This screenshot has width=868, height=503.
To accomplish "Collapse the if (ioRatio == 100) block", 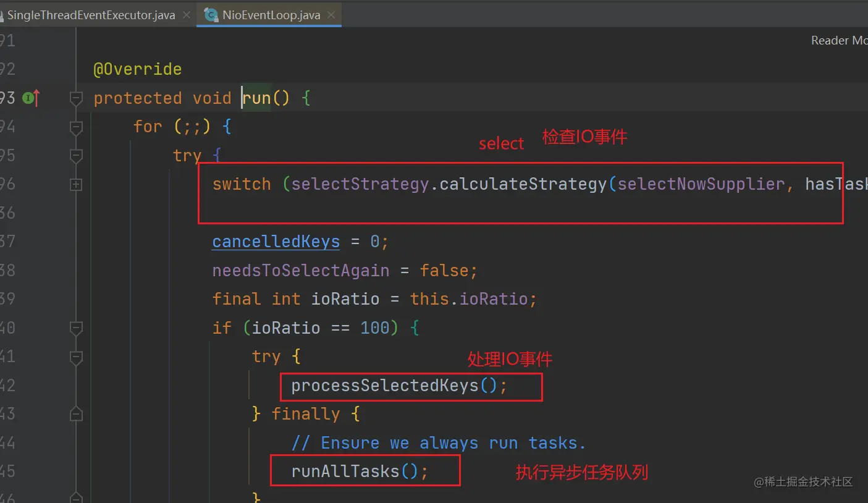I will [76, 328].
